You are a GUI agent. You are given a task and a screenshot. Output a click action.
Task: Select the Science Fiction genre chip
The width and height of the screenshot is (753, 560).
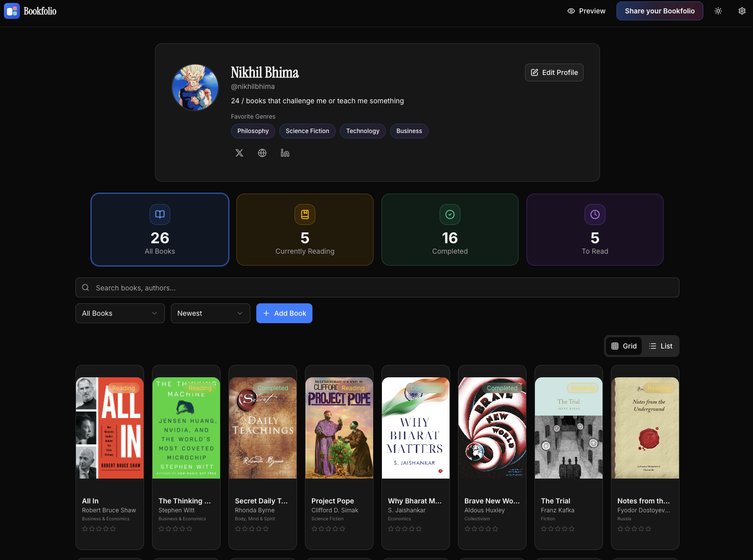(307, 131)
